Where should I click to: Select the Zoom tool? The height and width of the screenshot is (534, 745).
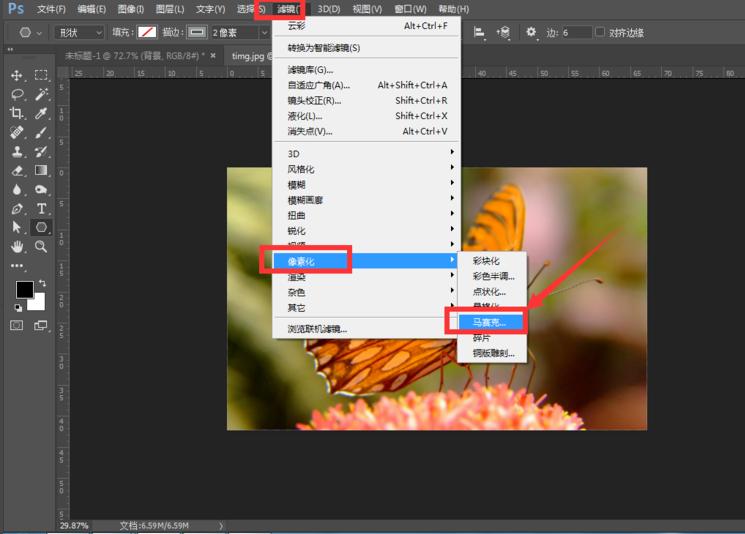click(41, 246)
